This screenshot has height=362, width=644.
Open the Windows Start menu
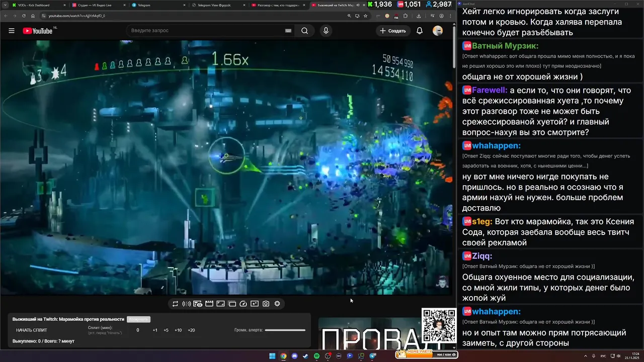click(x=272, y=356)
